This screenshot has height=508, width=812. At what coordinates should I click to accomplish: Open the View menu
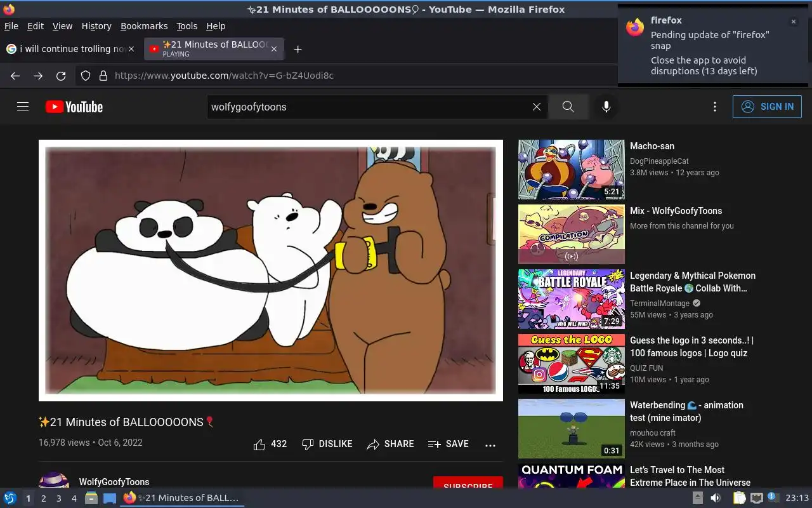[62, 26]
